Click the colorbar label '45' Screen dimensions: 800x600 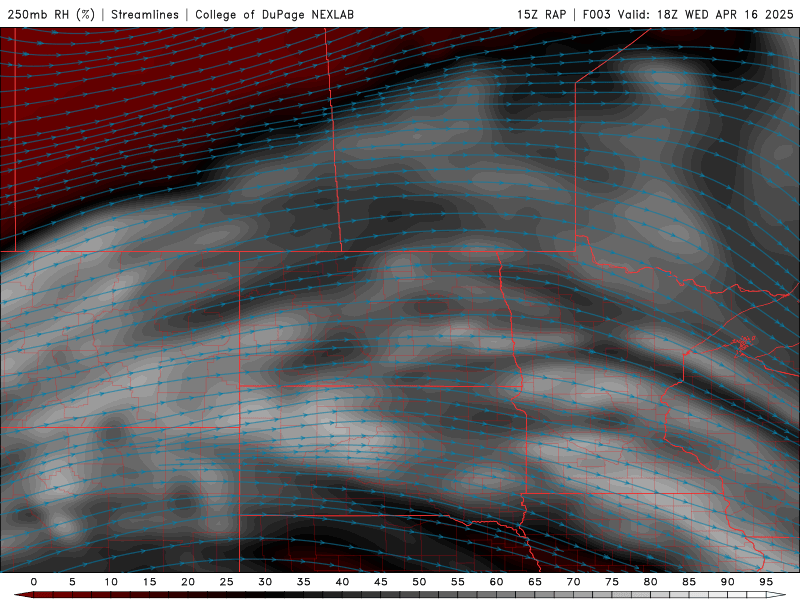pyautogui.click(x=381, y=582)
